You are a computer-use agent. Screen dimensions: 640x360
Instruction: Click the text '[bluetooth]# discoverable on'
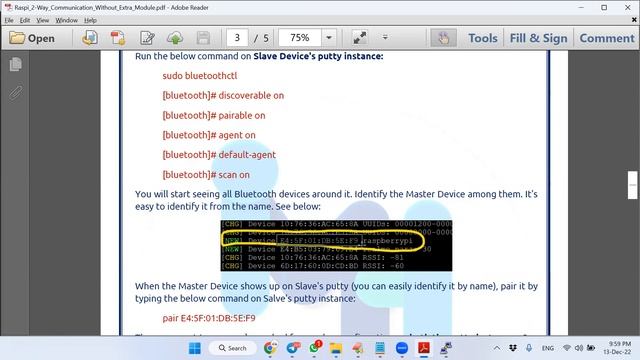click(223, 96)
